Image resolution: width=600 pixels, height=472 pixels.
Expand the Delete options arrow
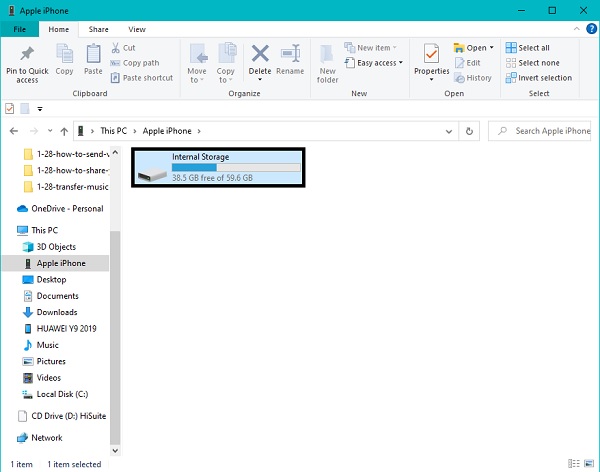point(260,80)
